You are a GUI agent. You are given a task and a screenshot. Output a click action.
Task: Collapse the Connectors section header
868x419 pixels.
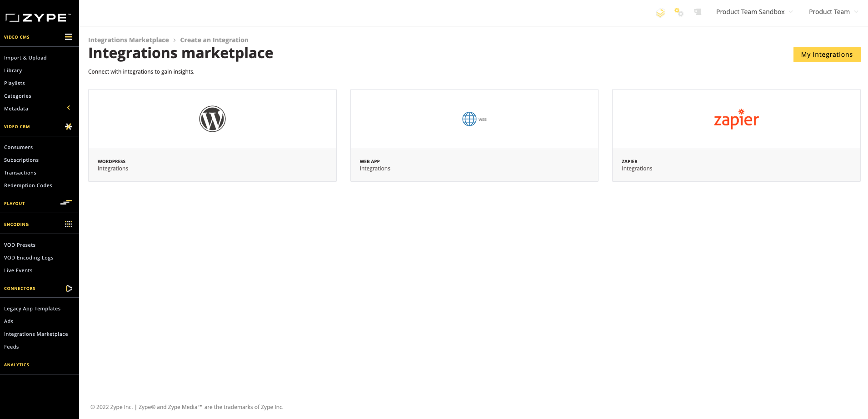[20, 289]
